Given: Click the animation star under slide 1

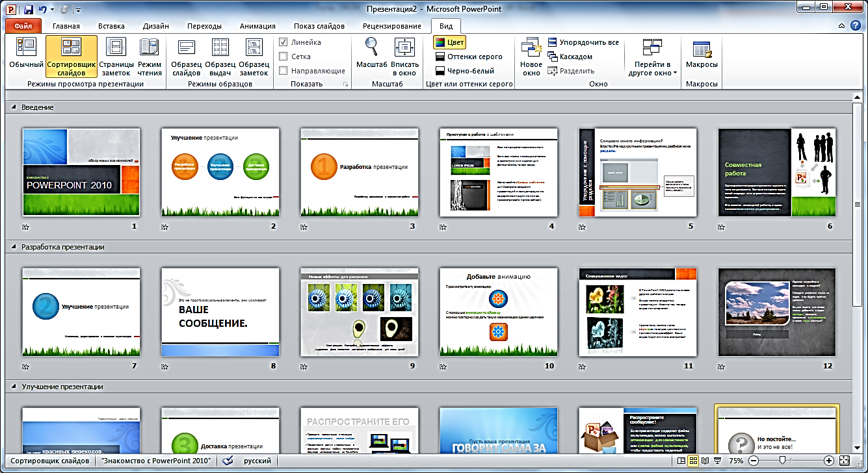Looking at the screenshot, I should click(x=26, y=227).
